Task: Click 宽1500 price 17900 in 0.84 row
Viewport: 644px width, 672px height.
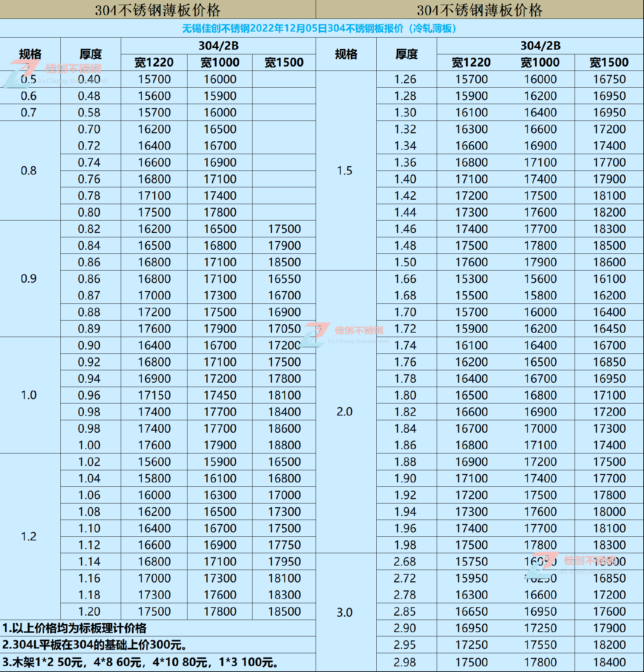Action: pos(285,245)
